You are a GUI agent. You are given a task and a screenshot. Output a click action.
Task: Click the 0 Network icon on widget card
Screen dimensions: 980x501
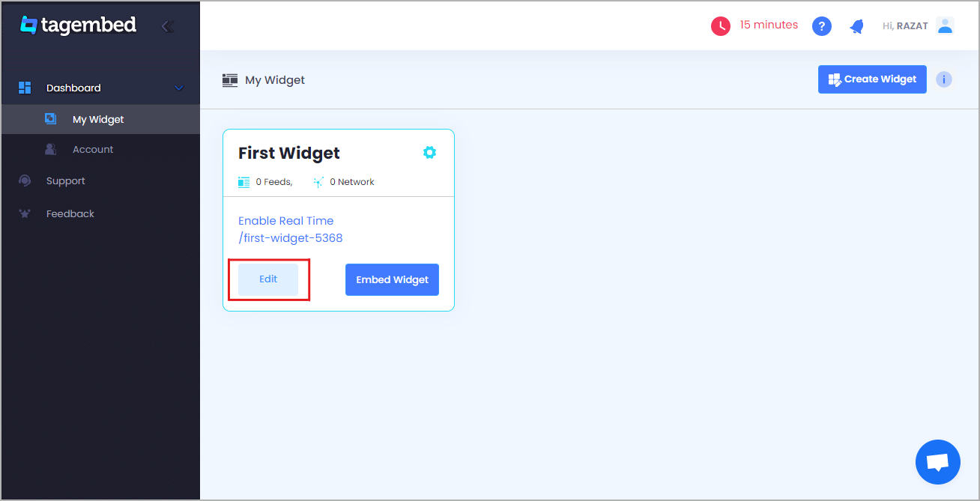coord(318,181)
